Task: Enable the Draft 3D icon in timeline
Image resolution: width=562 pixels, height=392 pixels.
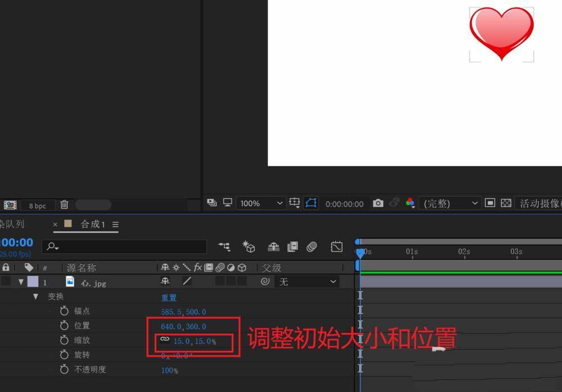Action: (249, 247)
